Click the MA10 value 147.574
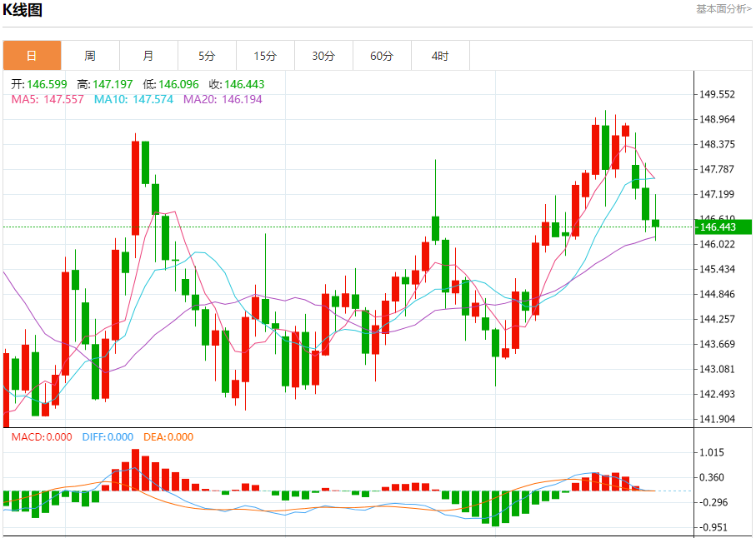756x538 pixels. coord(153,99)
